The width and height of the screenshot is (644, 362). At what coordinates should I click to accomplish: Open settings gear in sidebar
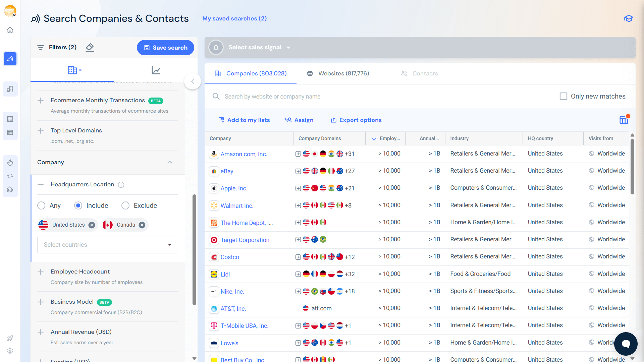pyautogui.click(x=10, y=351)
